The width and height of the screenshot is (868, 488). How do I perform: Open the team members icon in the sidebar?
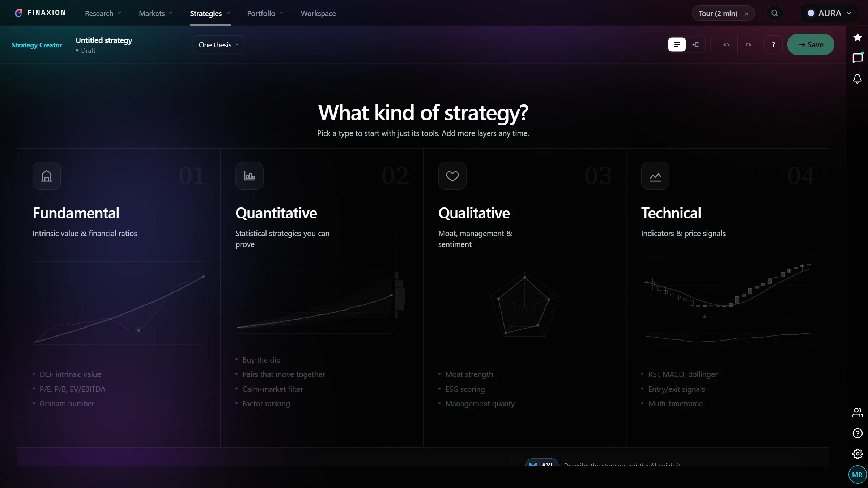tap(858, 412)
